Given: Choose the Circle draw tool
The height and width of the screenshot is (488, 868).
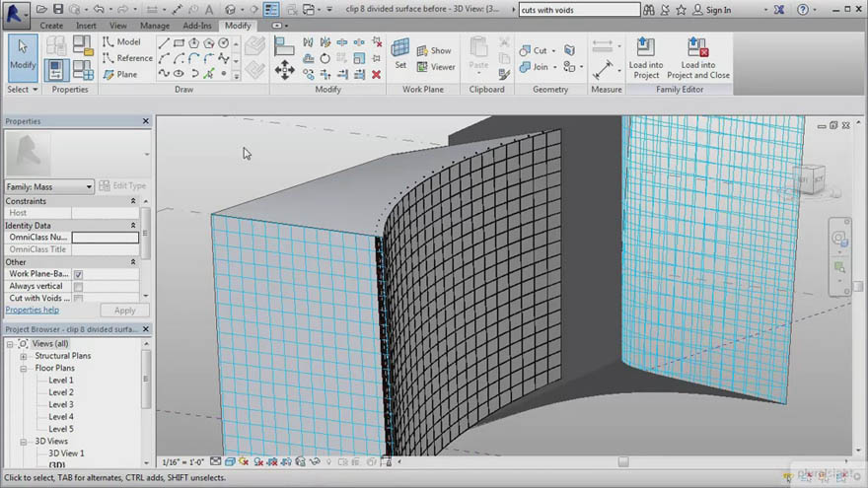Looking at the screenshot, I should tap(224, 43).
